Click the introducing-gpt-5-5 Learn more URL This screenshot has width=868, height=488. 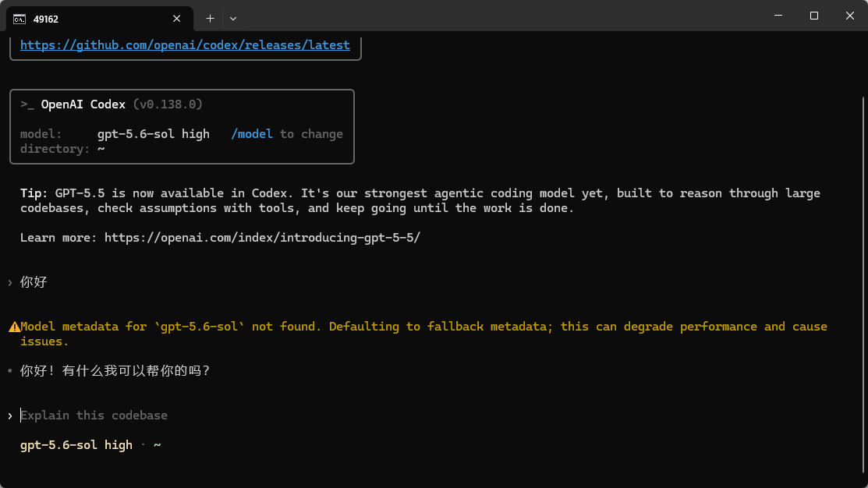(262, 237)
